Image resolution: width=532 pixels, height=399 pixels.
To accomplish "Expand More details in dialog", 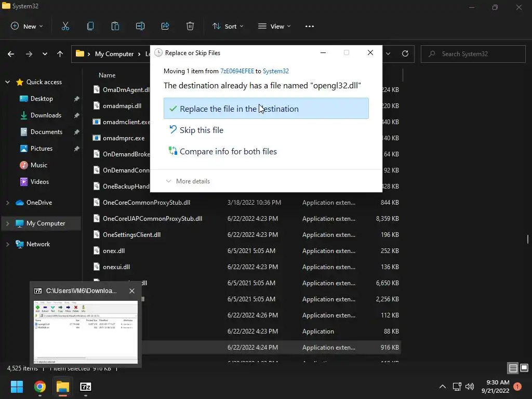I will tap(188, 181).
